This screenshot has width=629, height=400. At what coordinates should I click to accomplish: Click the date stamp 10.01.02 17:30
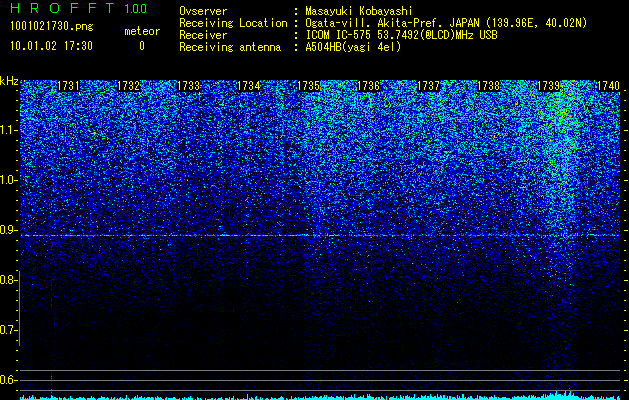(51, 46)
